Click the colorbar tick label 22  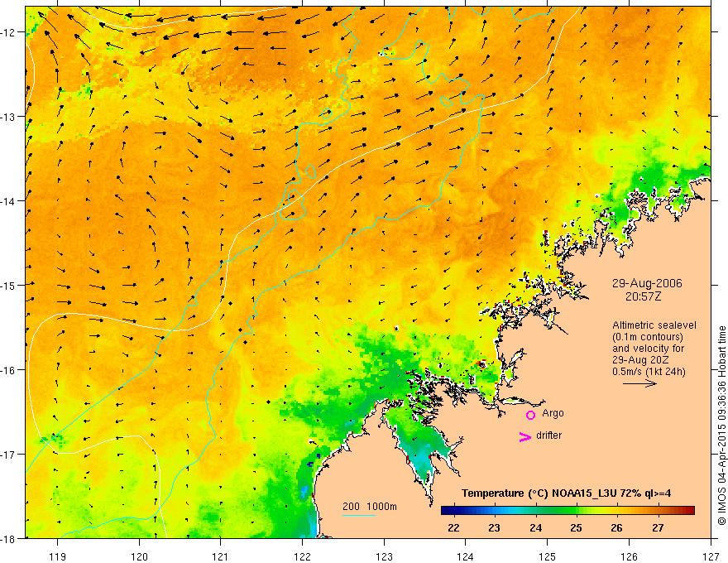[453, 527]
